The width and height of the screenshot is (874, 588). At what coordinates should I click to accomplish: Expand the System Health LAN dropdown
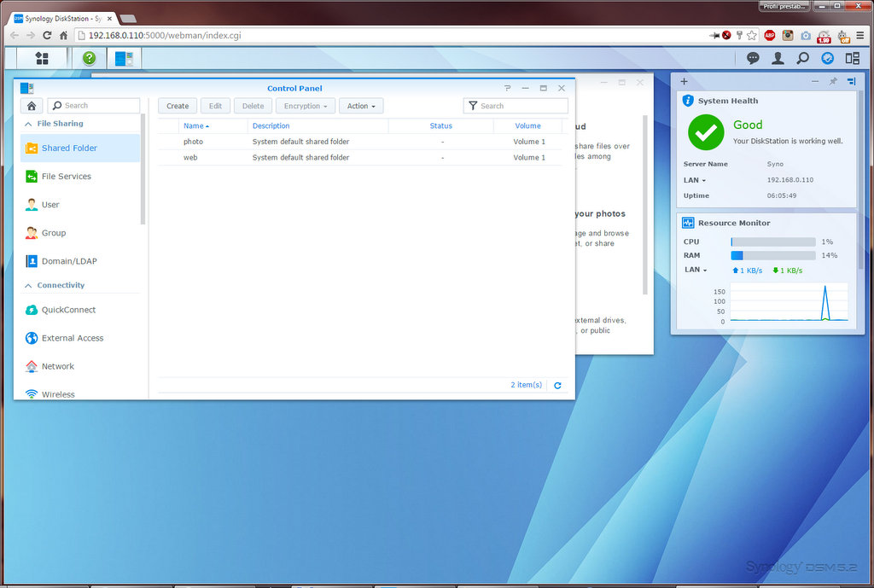tap(695, 180)
